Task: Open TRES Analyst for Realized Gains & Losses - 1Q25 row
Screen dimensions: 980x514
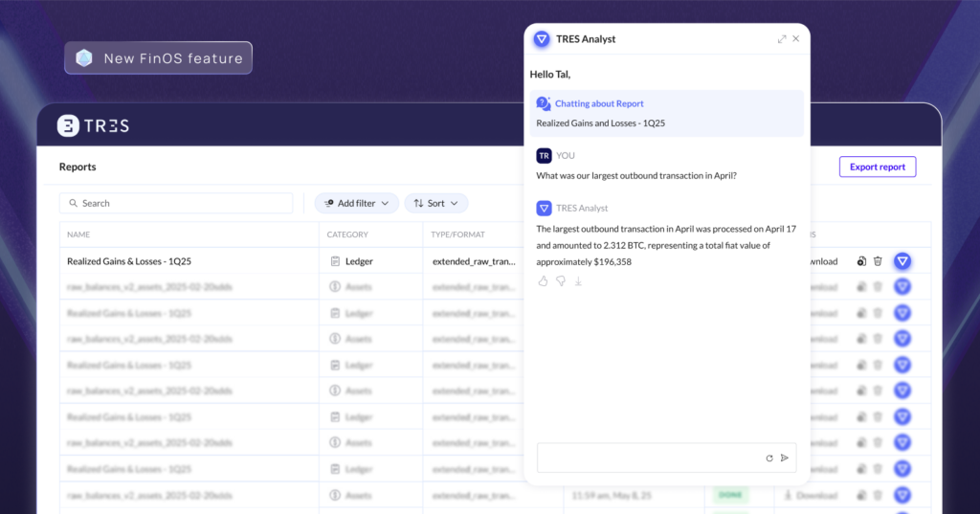Action: click(902, 261)
